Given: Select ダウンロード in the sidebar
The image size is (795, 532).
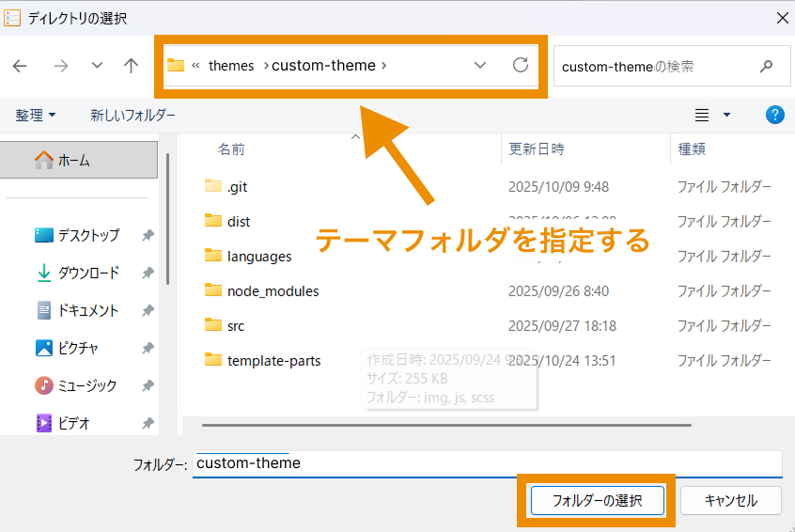Looking at the screenshot, I should (x=88, y=273).
